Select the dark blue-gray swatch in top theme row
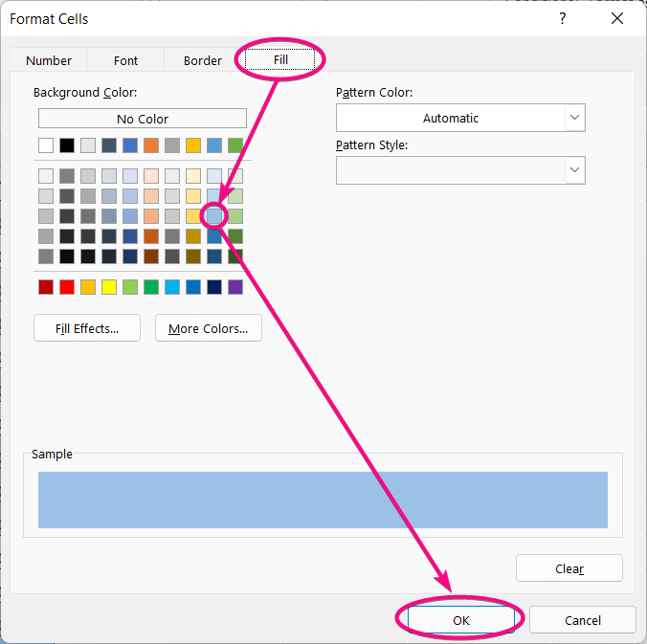The width and height of the screenshot is (647, 644). click(109, 145)
